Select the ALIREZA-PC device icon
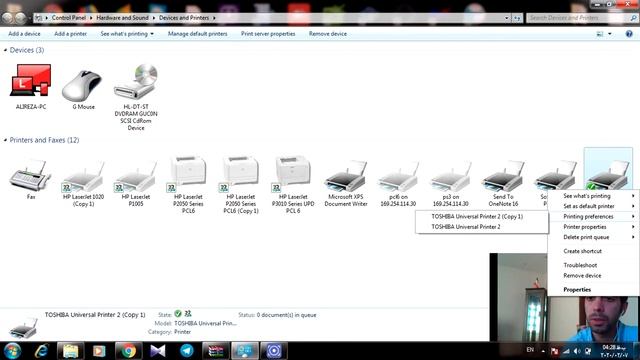This screenshot has width=640, height=360. (x=31, y=80)
